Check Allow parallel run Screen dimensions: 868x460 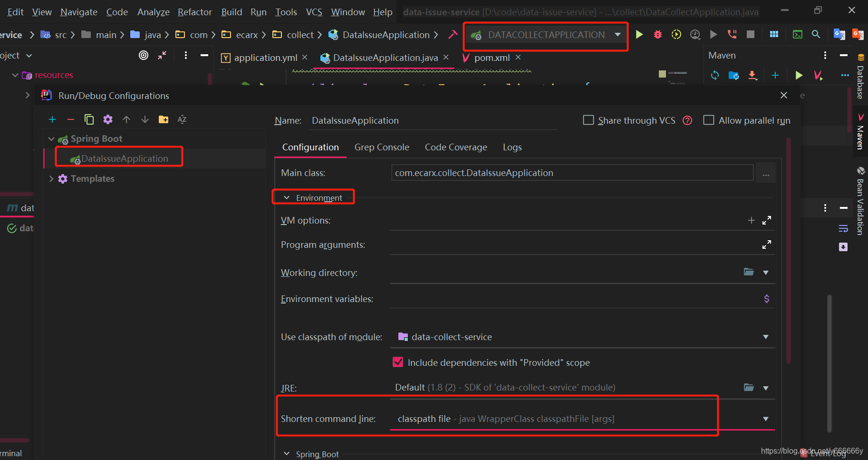[x=709, y=120]
